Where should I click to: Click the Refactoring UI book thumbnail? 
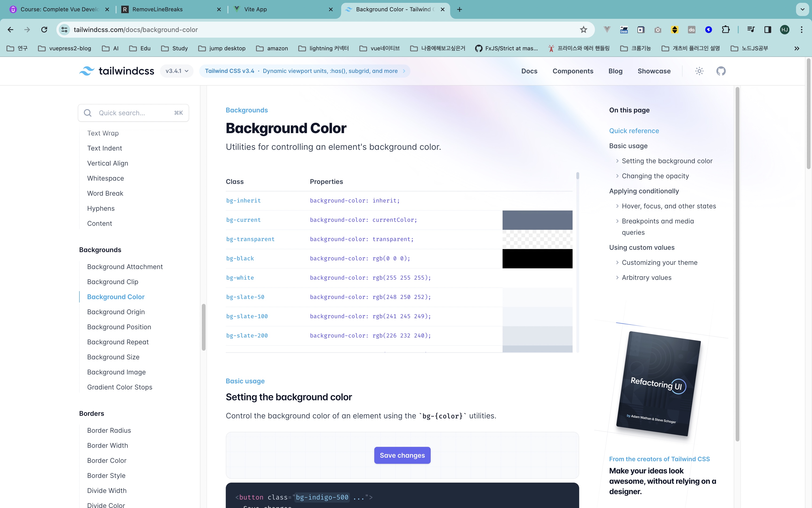[658, 384]
